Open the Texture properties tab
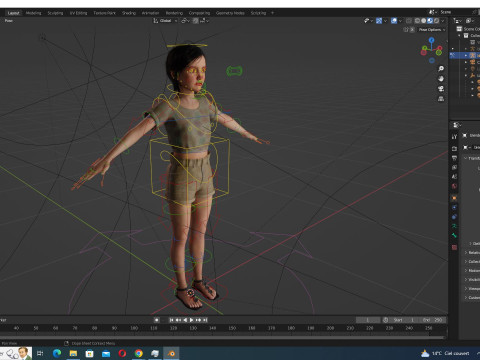The height and width of the screenshot is (360, 480). [x=454, y=247]
